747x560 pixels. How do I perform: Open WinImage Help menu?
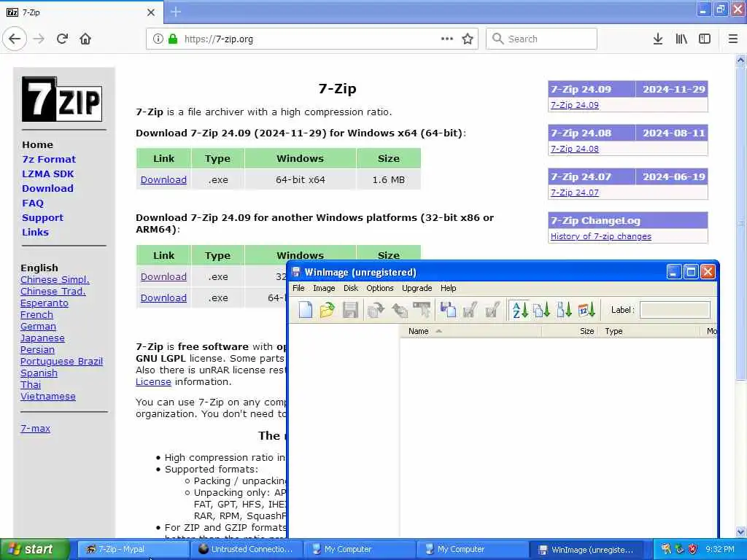pos(449,288)
